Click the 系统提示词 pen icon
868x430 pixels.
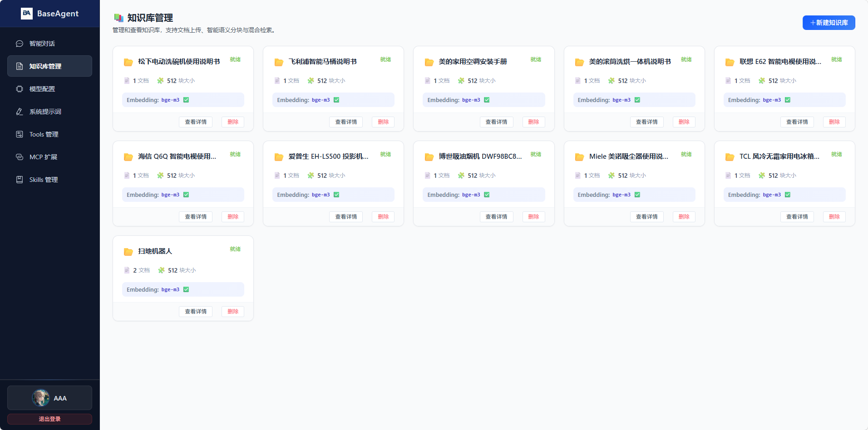coord(20,112)
